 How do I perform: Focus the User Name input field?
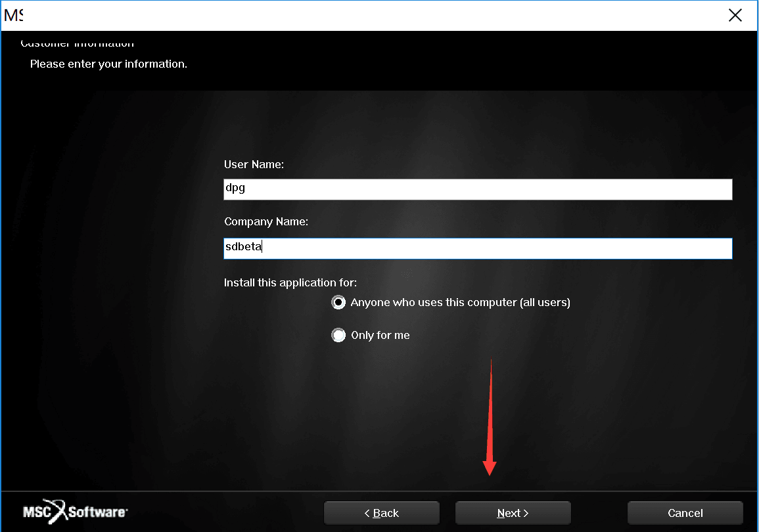click(x=478, y=189)
